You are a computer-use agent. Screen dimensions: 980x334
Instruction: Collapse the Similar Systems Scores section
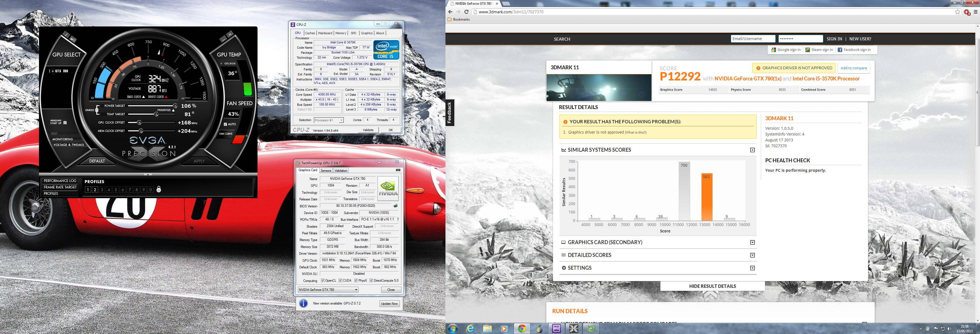coord(752,150)
